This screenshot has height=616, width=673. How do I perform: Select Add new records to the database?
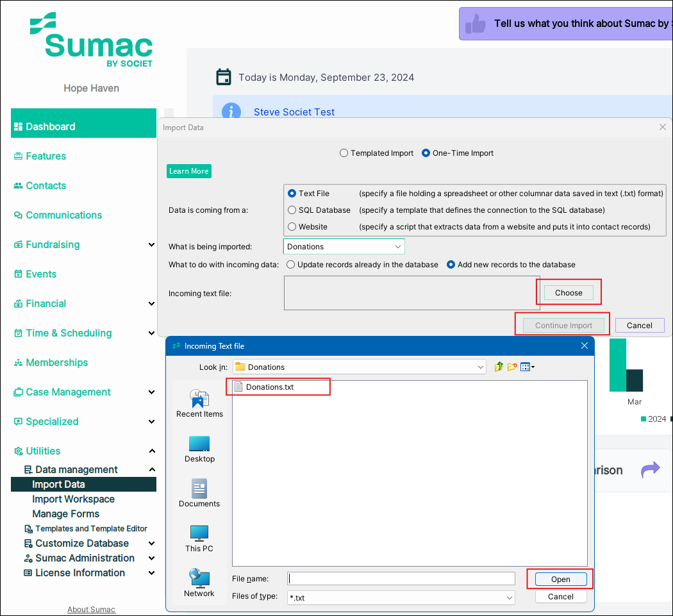(x=511, y=265)
